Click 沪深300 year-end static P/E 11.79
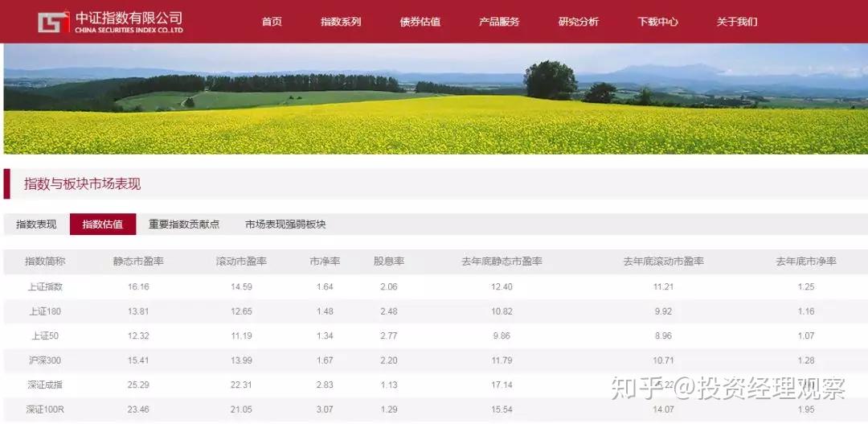The image size is (868, 424). [x=502, y=360]
